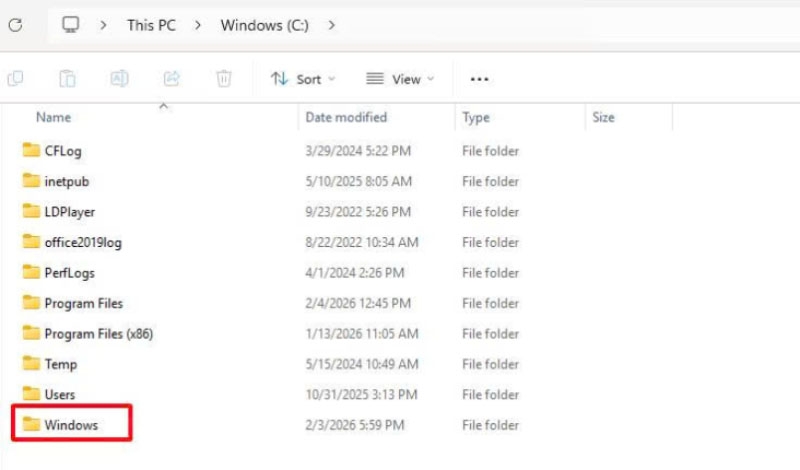Click the Rename toolbar icon
The width and height of the screenshot is (800, 470).
click(x=119, y=79)
